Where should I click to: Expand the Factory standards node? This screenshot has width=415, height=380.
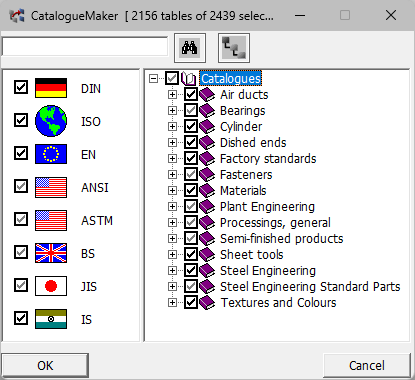coord(172,159)
